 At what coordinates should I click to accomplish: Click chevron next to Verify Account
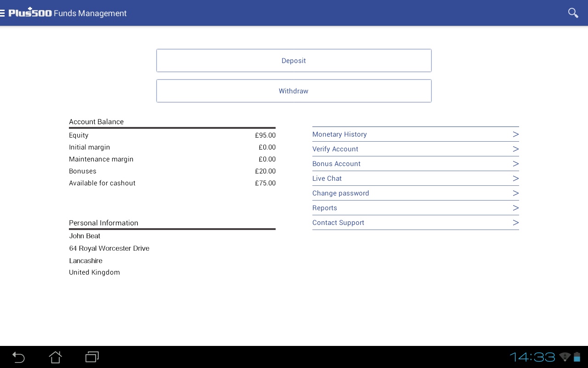516,149
